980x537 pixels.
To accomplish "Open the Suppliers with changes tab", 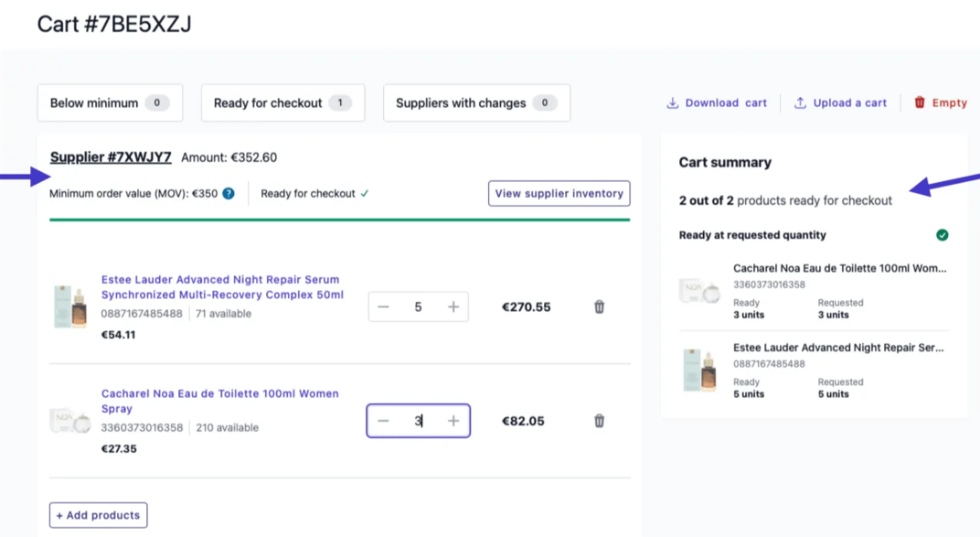I will 475,102.
